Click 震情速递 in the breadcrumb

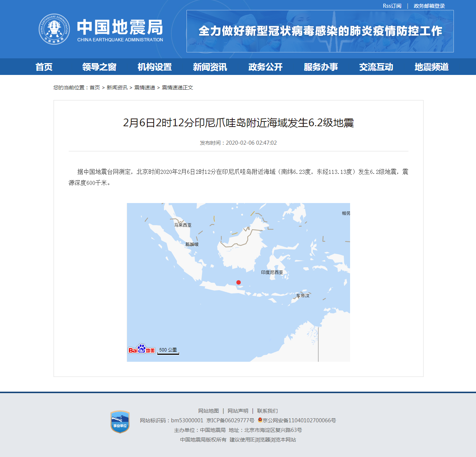(144, 87)
